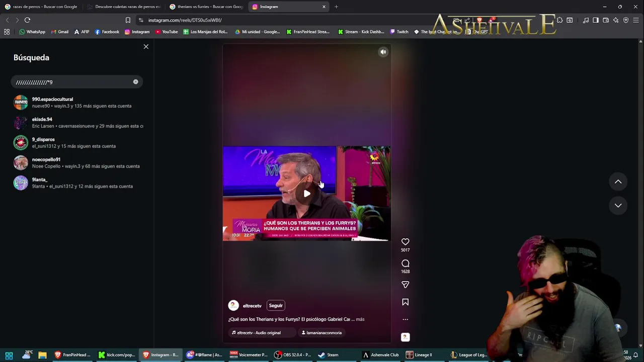Open a new browser tab
Viewport: 644px width, 362px height.
(336, 7)
